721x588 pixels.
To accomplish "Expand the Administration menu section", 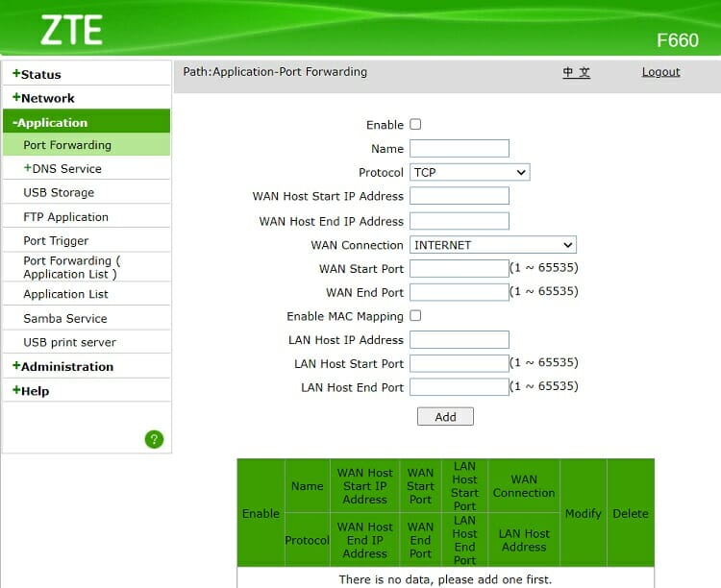I will click(62, 367).
